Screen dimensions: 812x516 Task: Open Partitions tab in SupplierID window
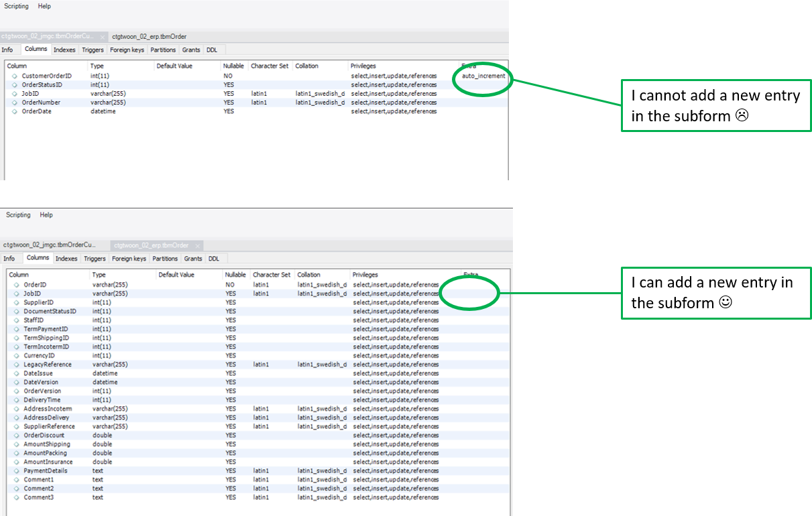click(165, 259)
